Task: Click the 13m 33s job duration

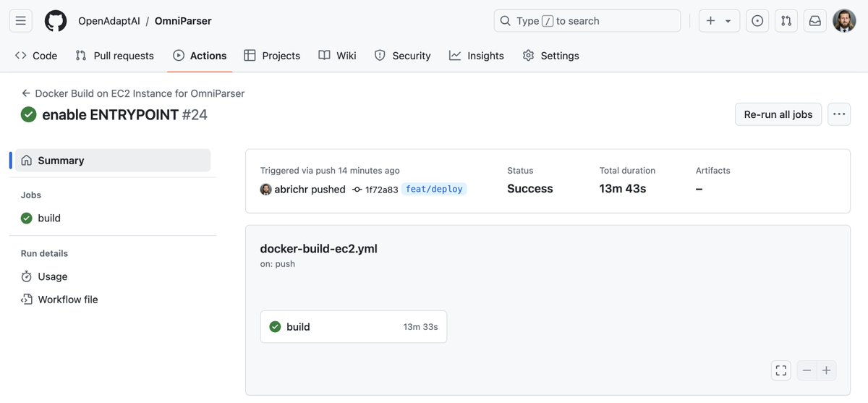Action: pyautogui.click(x=420, y=327)
